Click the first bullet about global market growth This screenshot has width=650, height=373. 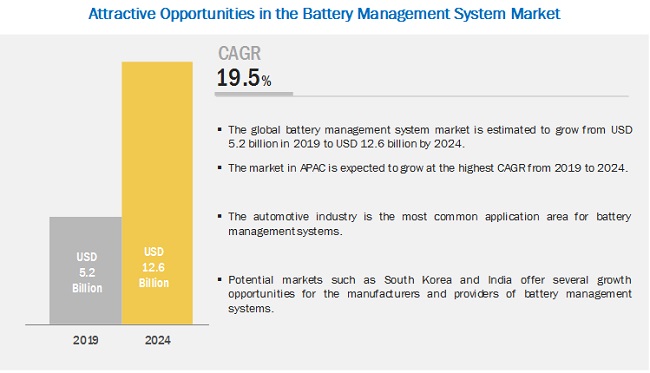(x=430, y=137)
